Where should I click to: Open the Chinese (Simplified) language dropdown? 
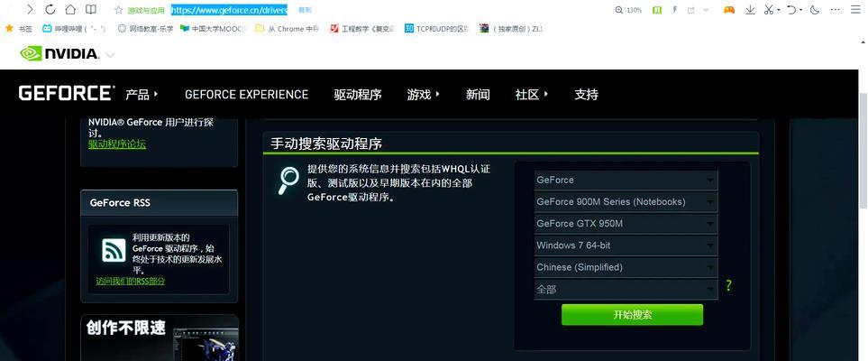coord(626,267)
